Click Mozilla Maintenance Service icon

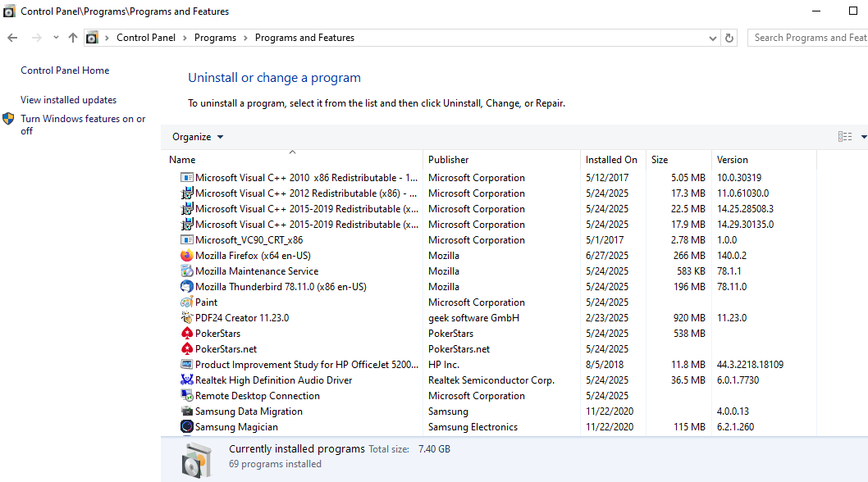point(186,271)
